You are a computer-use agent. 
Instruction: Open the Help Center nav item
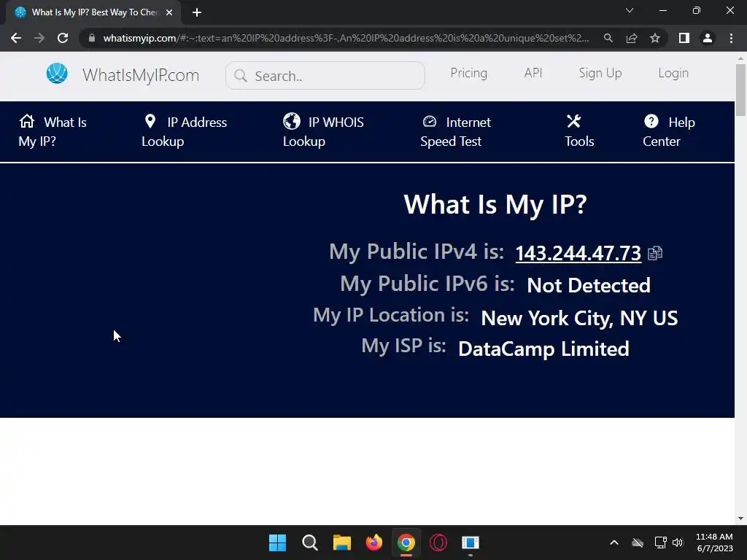point(669,131)
